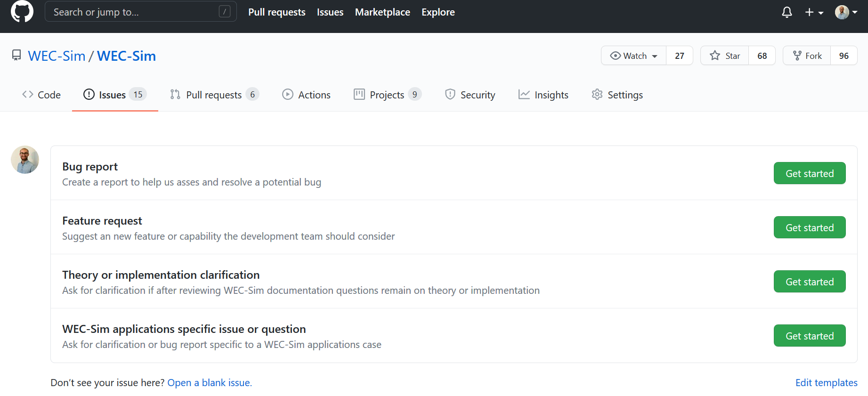Focus the Search or jump to field

coord(134,12)
